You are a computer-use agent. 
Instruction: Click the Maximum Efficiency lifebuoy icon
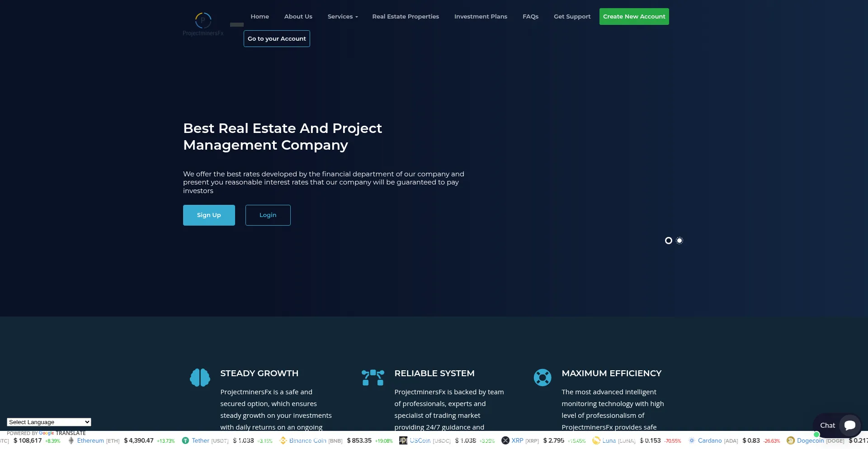coord(542,378)
